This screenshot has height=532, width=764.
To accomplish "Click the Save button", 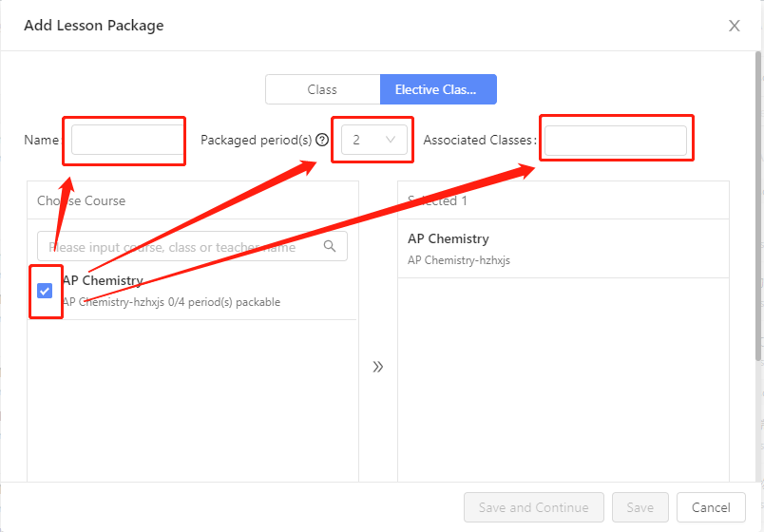I will click(640, 507).
